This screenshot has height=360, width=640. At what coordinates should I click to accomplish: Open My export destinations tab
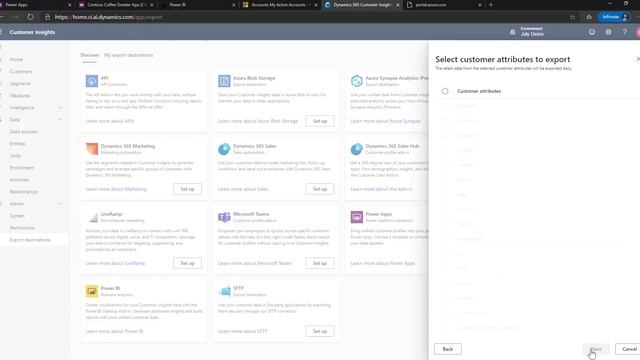129,55
